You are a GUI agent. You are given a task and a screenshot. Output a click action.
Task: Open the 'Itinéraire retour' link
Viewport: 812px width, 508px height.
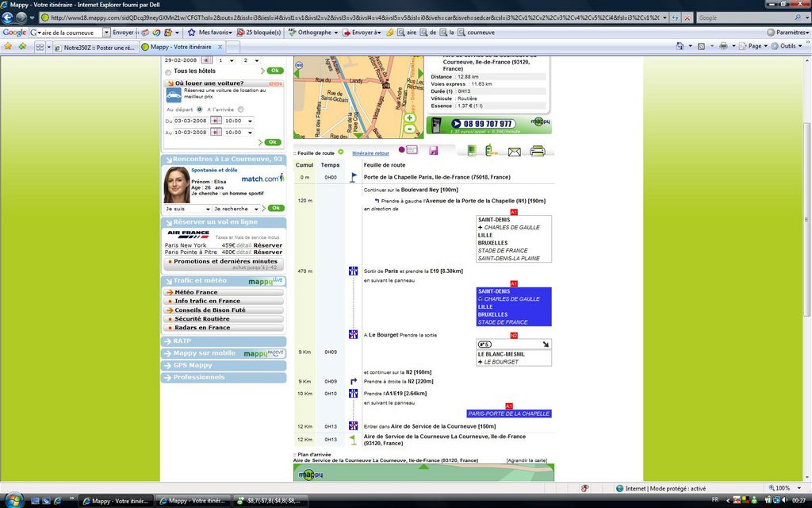pos(370,152)
